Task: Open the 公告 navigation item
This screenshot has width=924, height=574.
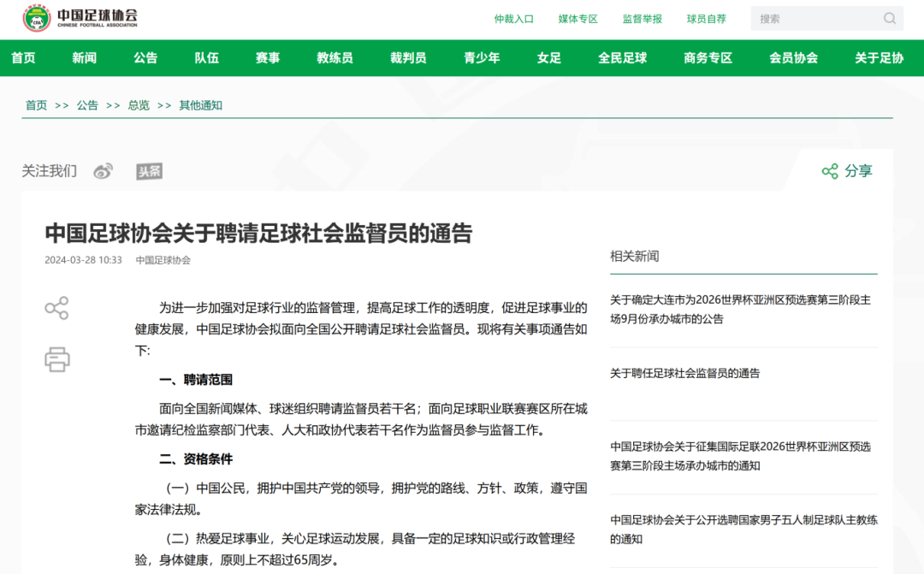Action: click(x=145, y=58)
